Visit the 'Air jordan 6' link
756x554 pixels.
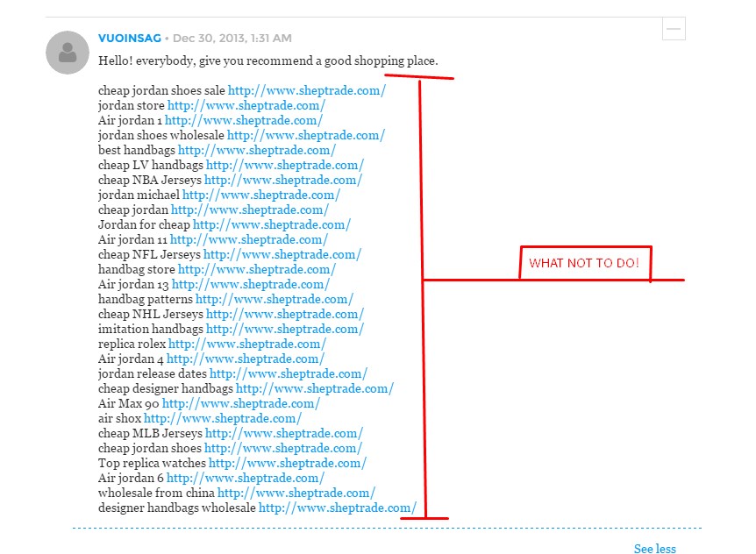[246, 479]
